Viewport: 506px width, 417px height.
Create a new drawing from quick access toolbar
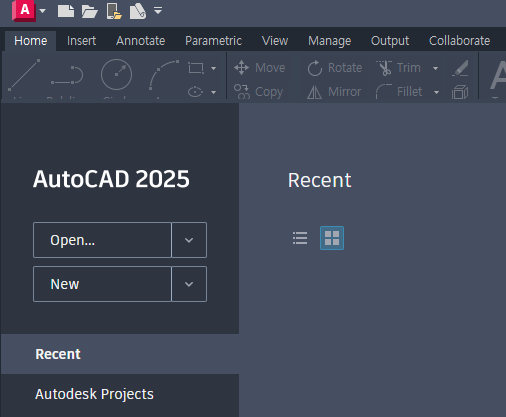coord(66,11)
